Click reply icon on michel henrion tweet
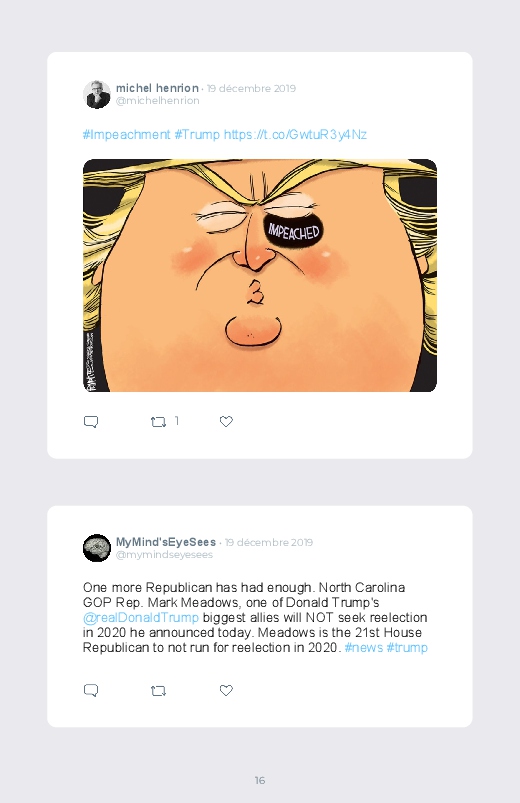The height and width of the screenshot is (803, 520). [91, 421]
